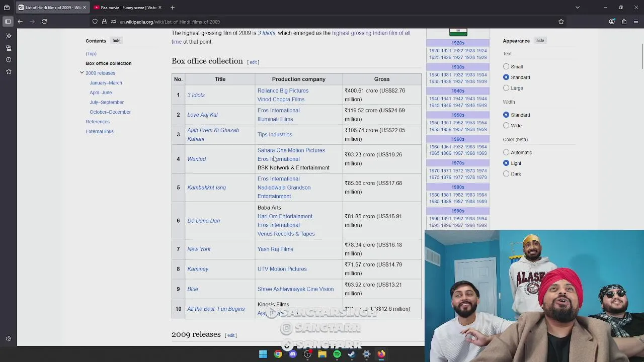The image size is (644, 362).
Task: Select Standard text size option
Action: 506,77
